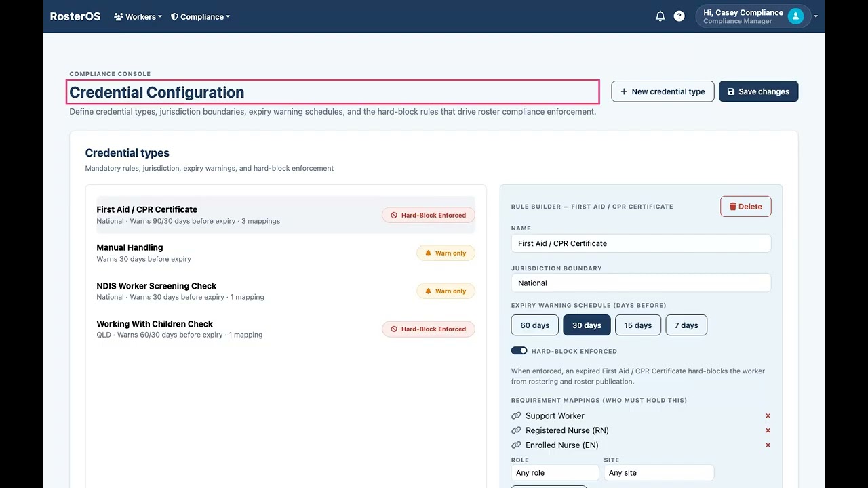868x488 pixels.
Task: Select NDIS Worker Screening Check row
Action: (285, 291)
